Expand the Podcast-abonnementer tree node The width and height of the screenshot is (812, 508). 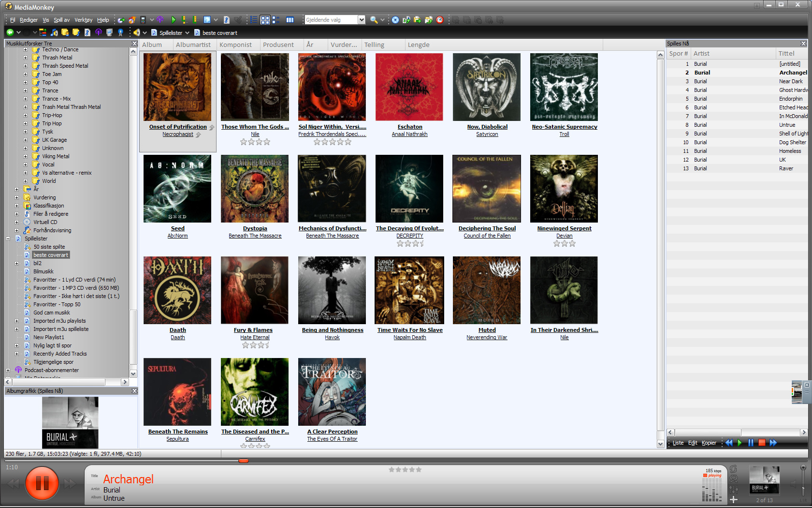(8, 370)
